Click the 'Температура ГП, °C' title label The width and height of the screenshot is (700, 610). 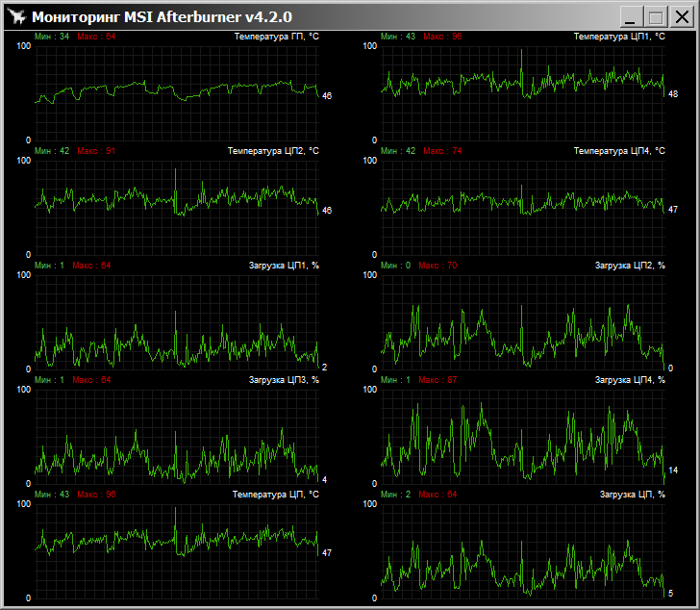coord(276,37)
